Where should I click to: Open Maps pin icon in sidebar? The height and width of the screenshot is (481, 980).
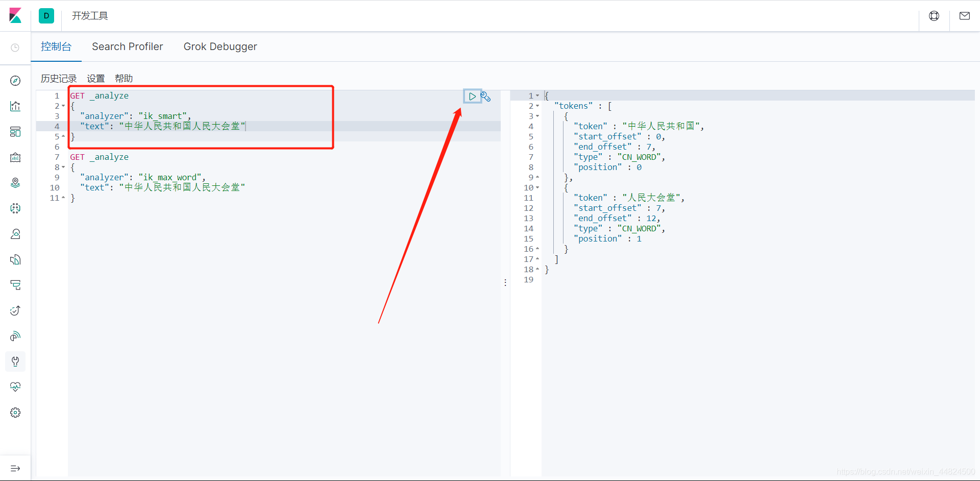coord(15,183)
